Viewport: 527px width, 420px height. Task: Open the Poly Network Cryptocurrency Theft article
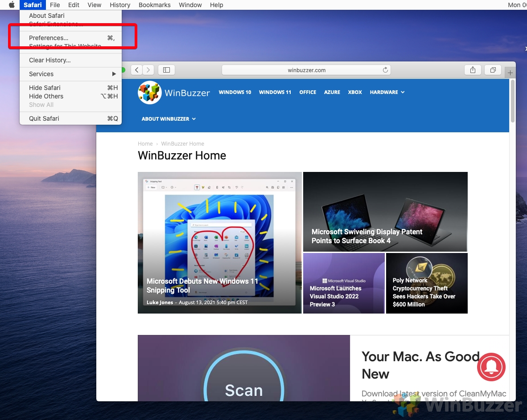click(x=424, y=292)
